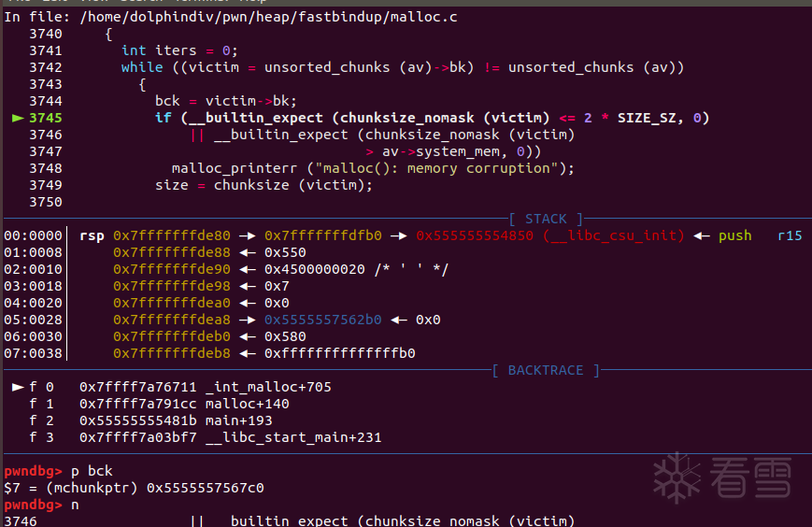
Task: Click the green current-line arrow at 3745
Action: [x=17, y=118]
